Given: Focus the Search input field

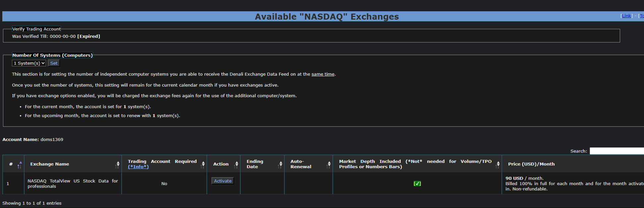Looking at the screenshot, I should pos(616,151).
